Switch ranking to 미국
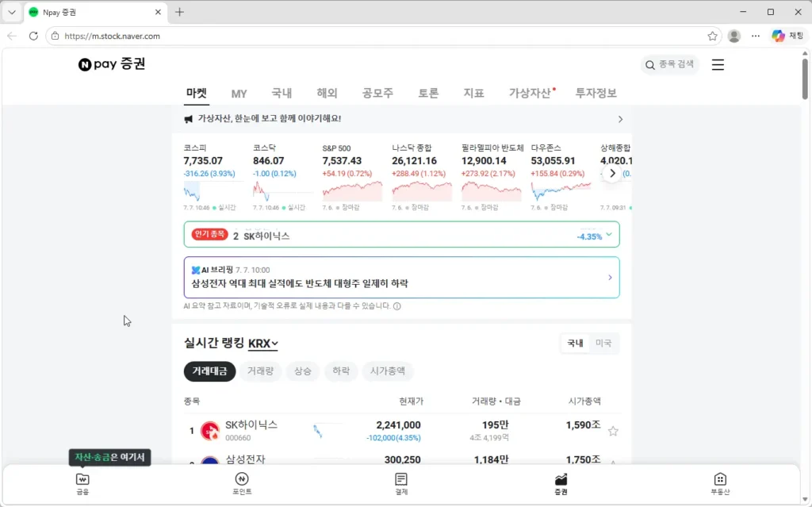Image resolution: width=812 pixels, height=507 pixels. pos(603,344)
